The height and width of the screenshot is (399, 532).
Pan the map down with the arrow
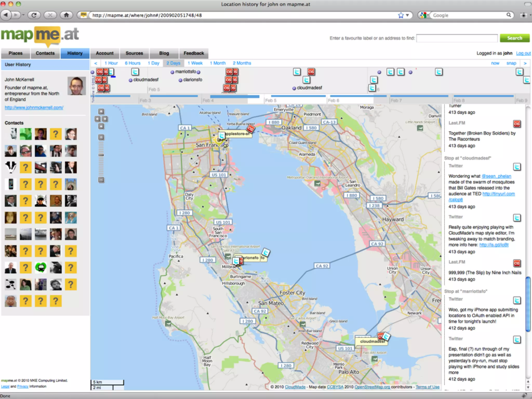click(x=101, y=126)
